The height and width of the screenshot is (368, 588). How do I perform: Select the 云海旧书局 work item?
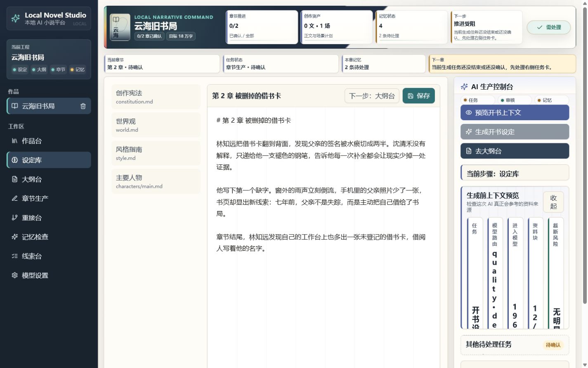click(x=49, y=106)
